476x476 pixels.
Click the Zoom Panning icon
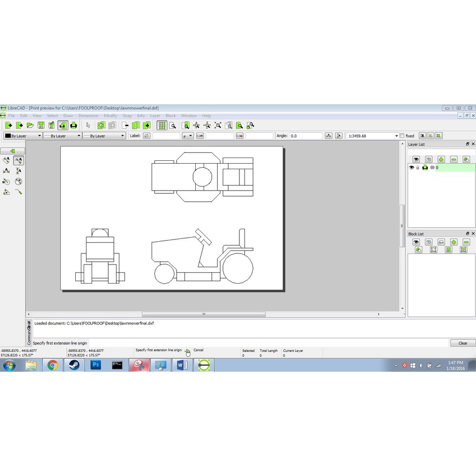[x=251, y=126]
